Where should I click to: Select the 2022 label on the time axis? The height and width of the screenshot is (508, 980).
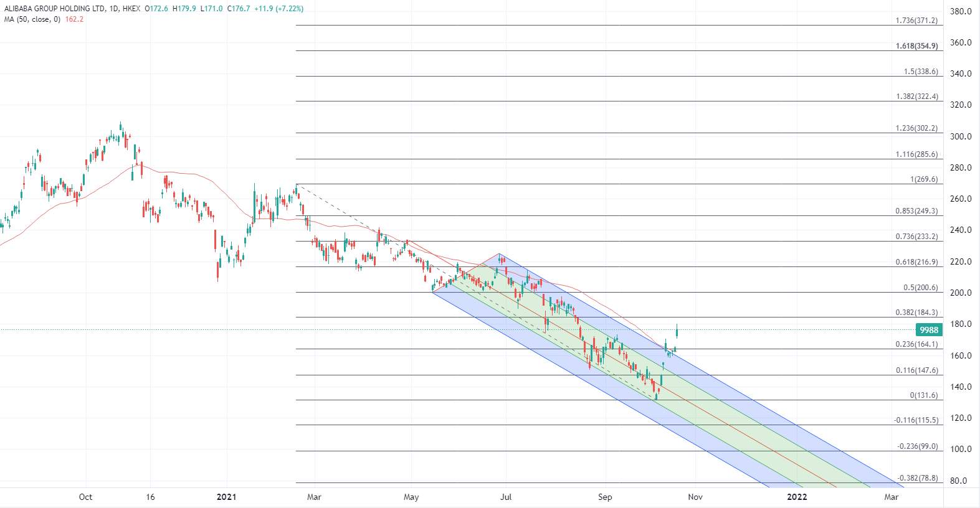[797, 497]
